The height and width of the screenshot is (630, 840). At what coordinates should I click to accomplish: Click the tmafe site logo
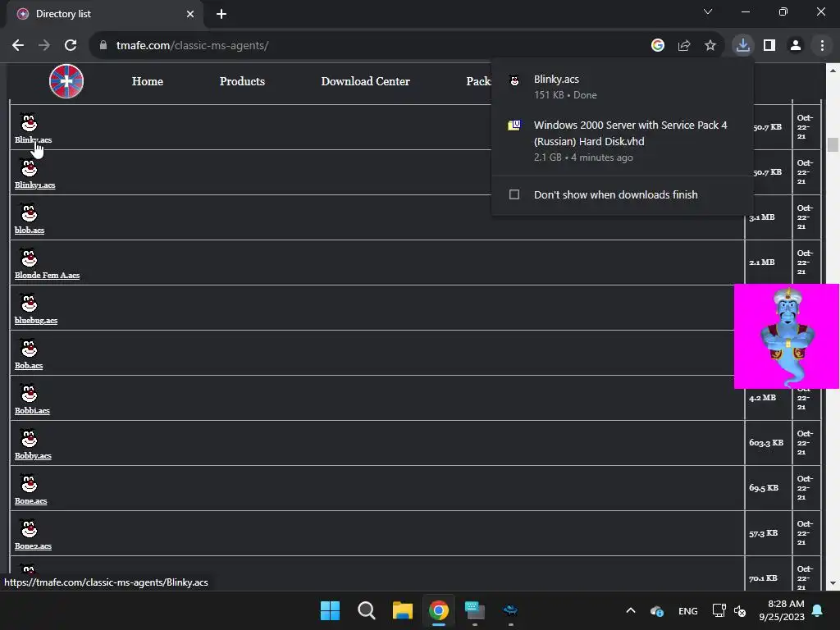66,81
